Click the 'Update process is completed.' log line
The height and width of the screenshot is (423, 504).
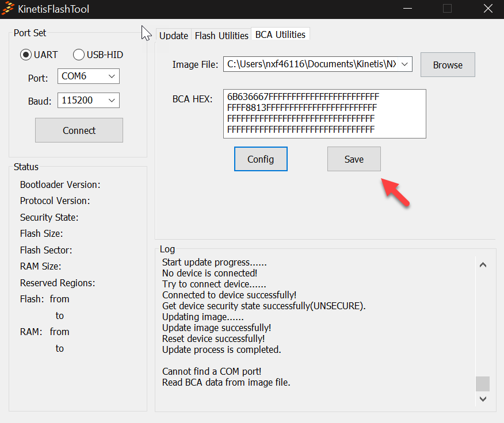(222, 349)
